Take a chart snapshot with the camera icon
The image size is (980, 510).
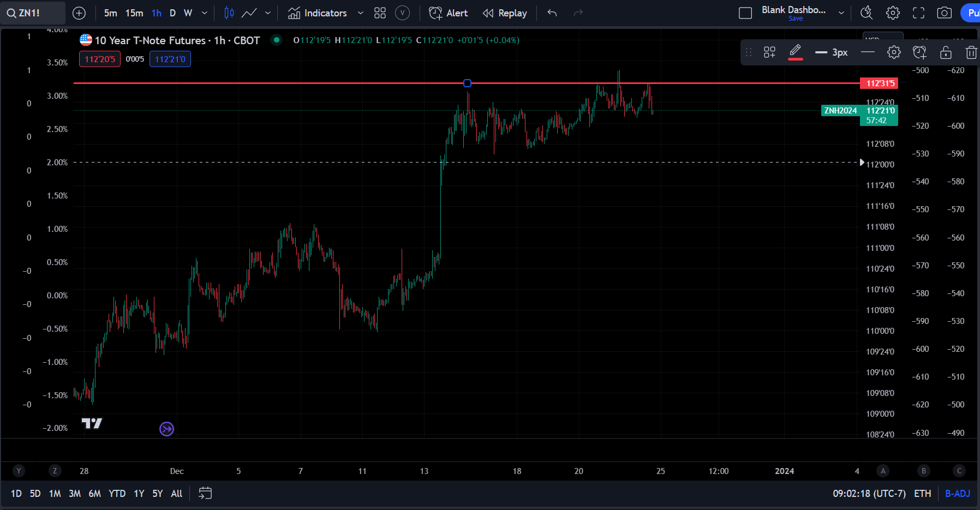pos(945,13)
